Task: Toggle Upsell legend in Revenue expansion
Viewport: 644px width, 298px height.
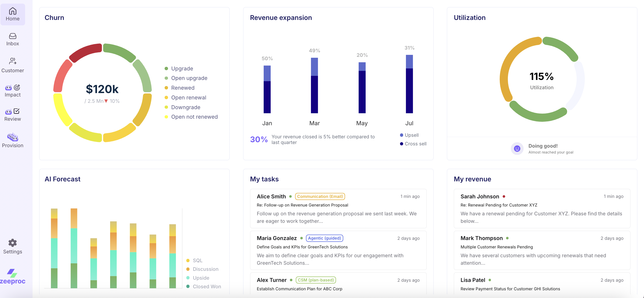Action: click(x=411, y=135)
